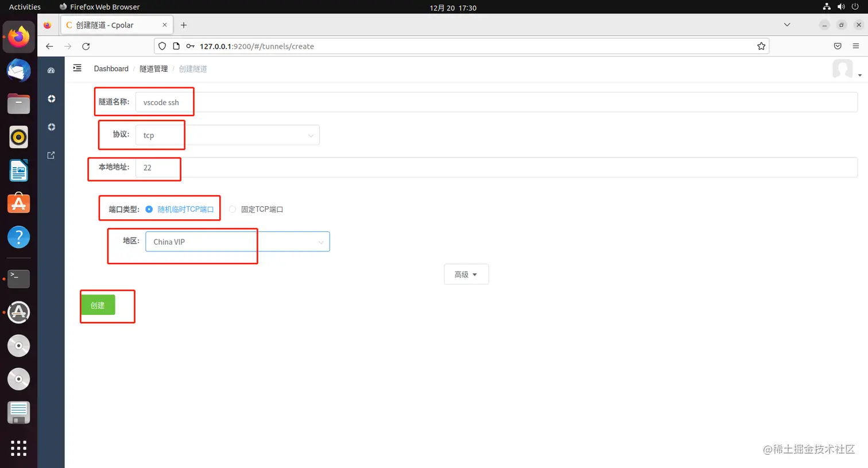Open the sidebar dashboard gauge icon
Screen dimensions: 868x468
coord(51,70)
